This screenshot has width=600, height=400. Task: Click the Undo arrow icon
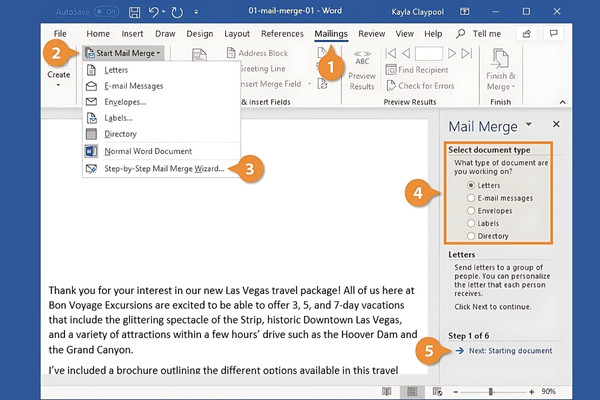click(153, 12)
